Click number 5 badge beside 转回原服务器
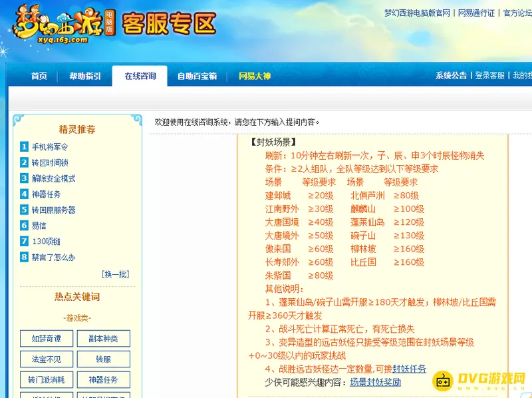 (24, 210)
